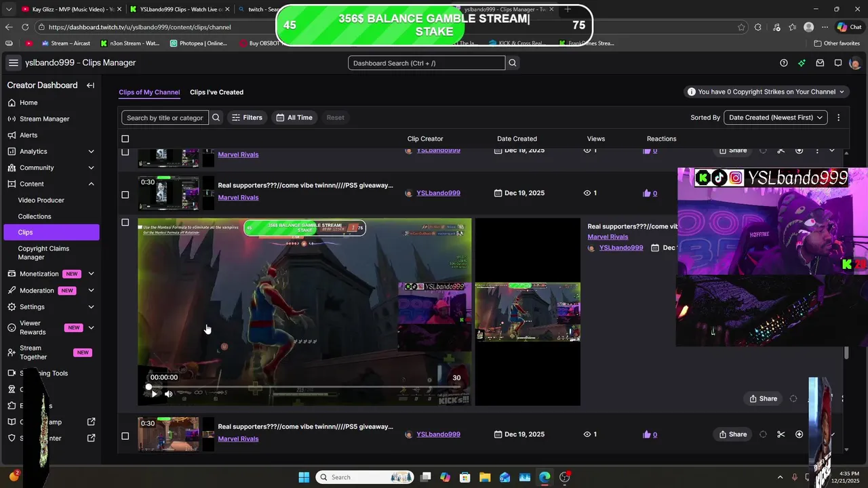Open File Explorer from the taskbar

(x=485, y=477)
